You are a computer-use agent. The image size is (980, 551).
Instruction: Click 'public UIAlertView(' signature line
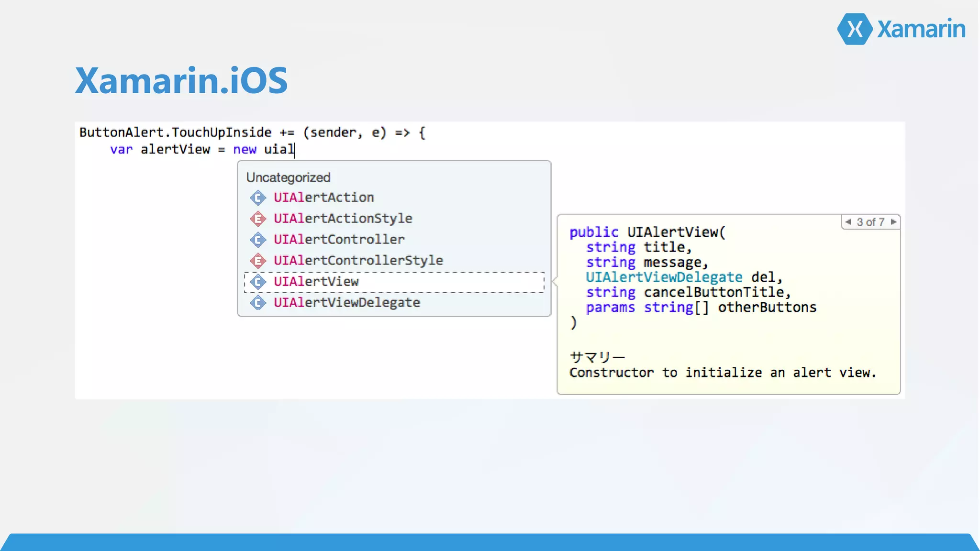647,232
